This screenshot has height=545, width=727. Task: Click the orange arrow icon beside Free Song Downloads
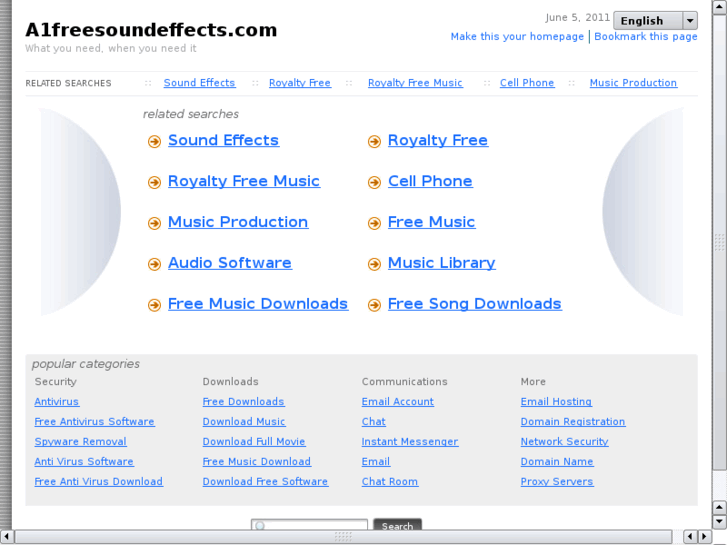click(x=374, y=306)
